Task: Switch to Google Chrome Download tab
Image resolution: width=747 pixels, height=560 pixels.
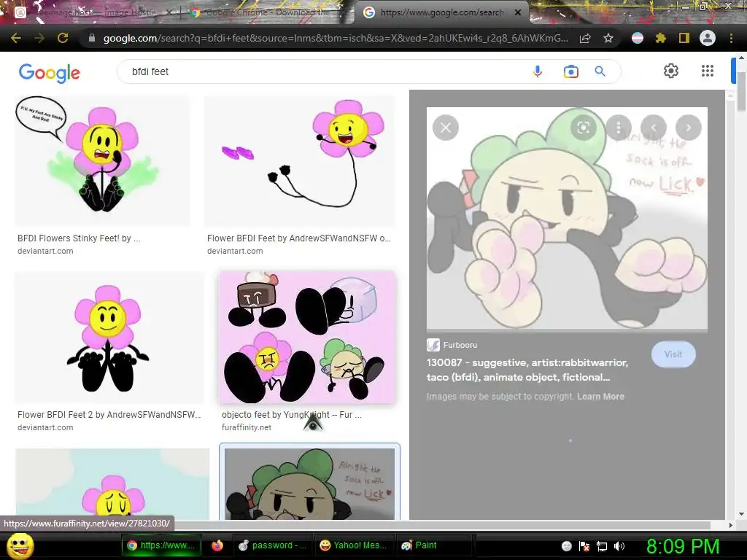Action: (267, 12)
